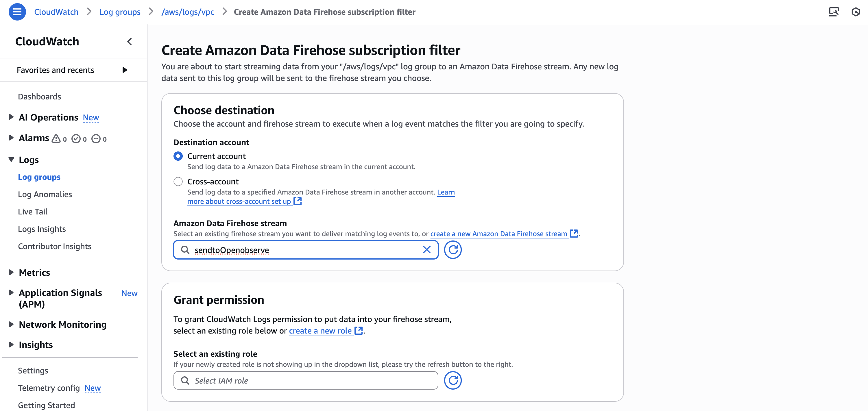
Task: Select the Current account radio button
Action: tap(178, 156)
